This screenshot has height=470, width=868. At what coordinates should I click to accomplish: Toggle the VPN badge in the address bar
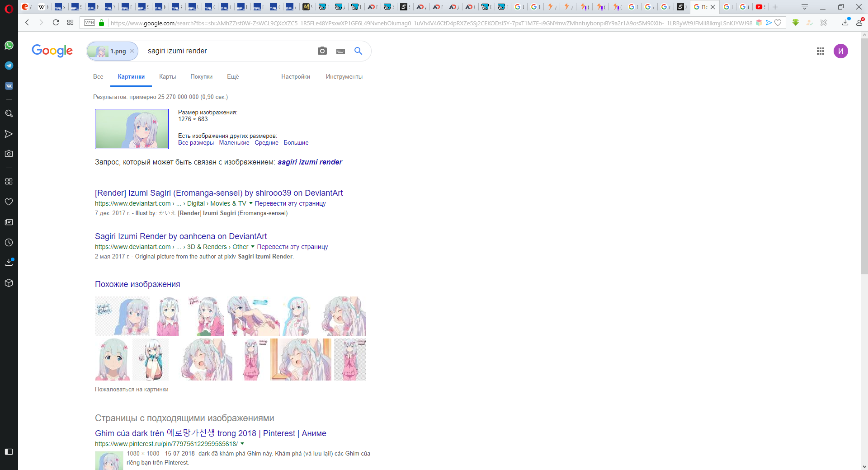click(90, 23)
